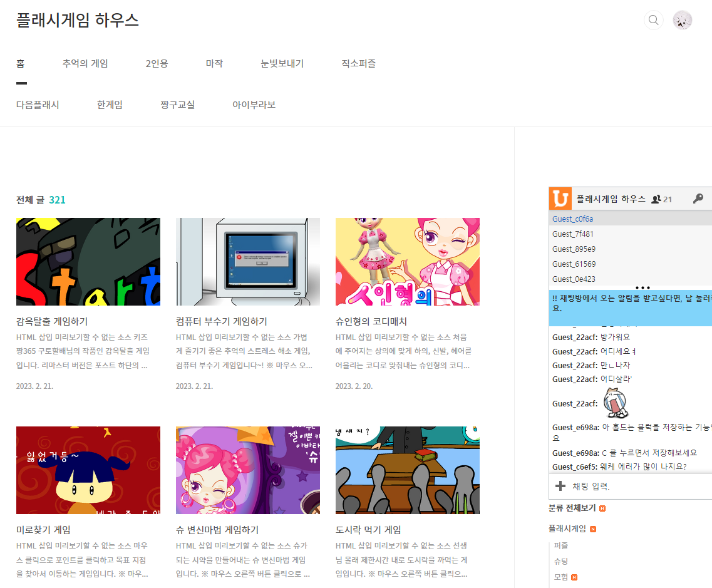712x588 pixels.
Task: Click the 도시락 먹기 post description text
Action: click(402, 560)
